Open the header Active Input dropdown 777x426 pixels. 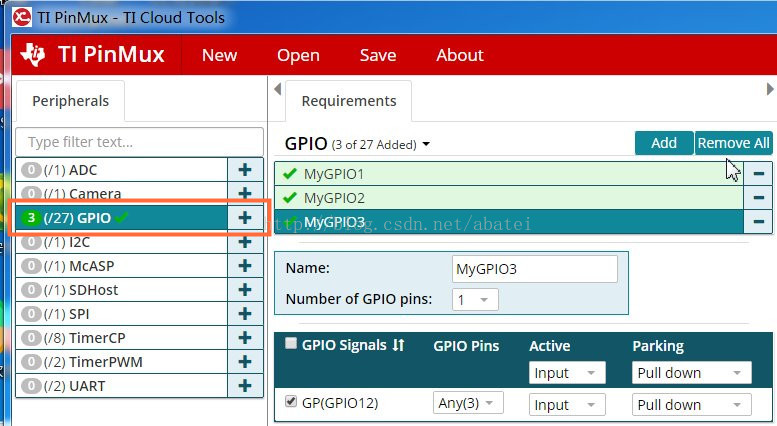point(567,373)
